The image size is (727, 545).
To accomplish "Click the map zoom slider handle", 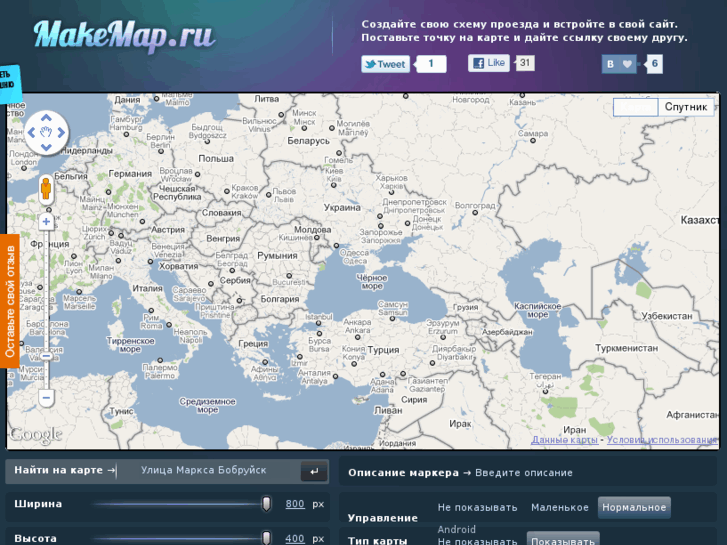I will 46,356.
